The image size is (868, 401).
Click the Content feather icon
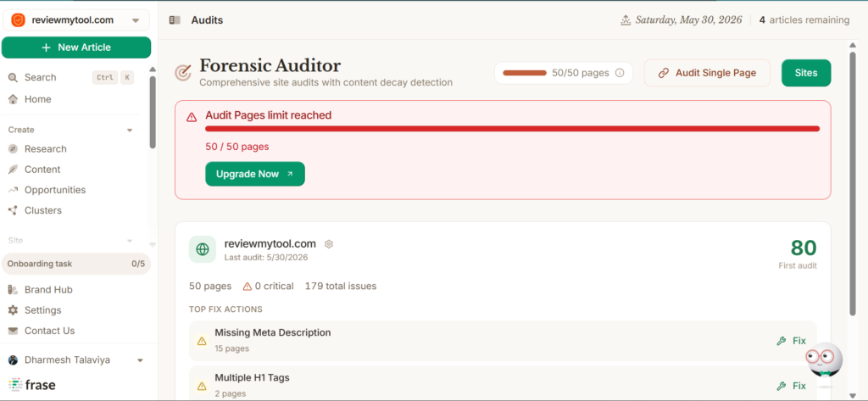click(x=13, y=170)
